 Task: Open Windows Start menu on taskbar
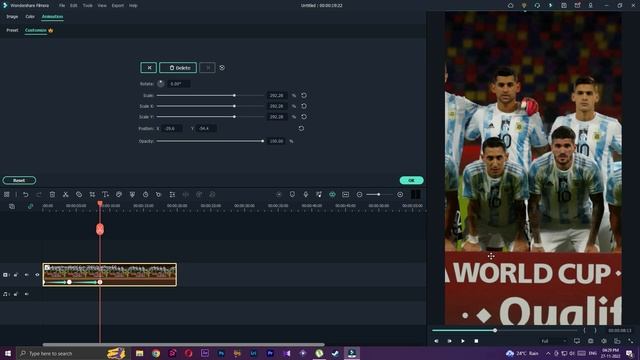[x=8, y=353]
